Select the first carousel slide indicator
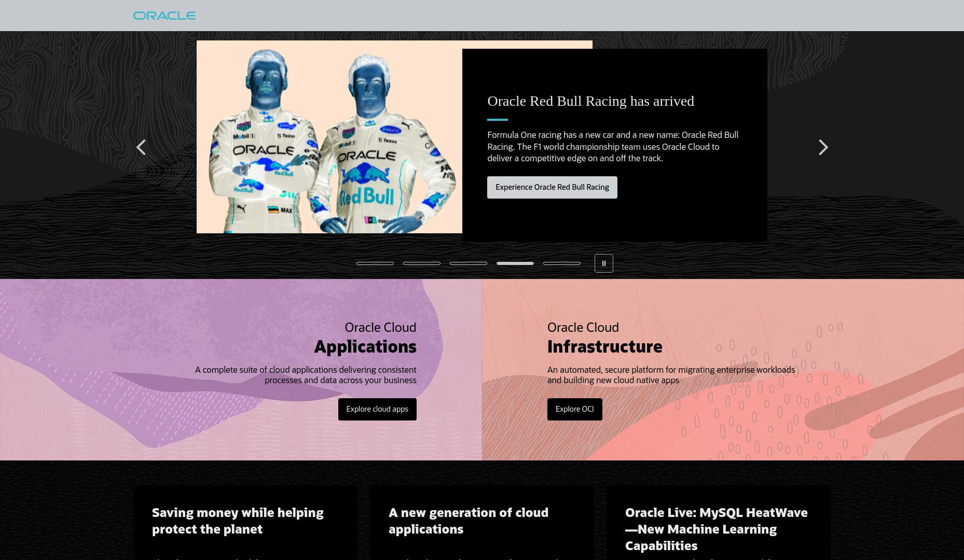This screenshot has width=964, height=560. (375, 263)
